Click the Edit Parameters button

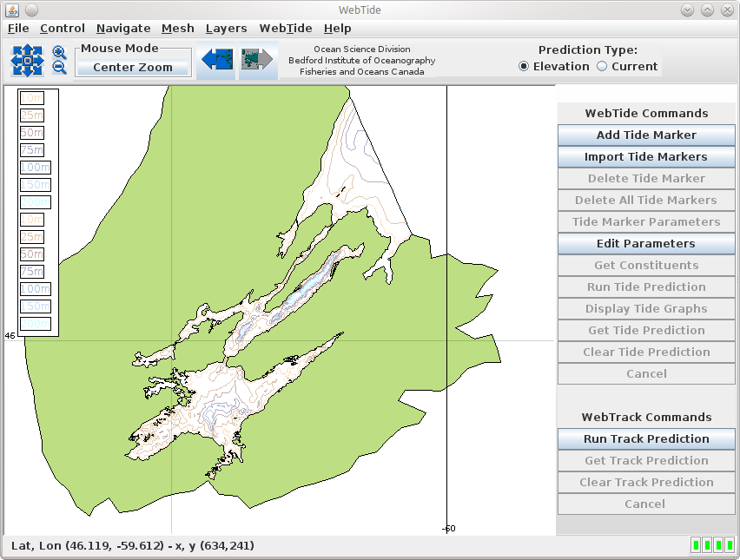(x=646, y=244)
